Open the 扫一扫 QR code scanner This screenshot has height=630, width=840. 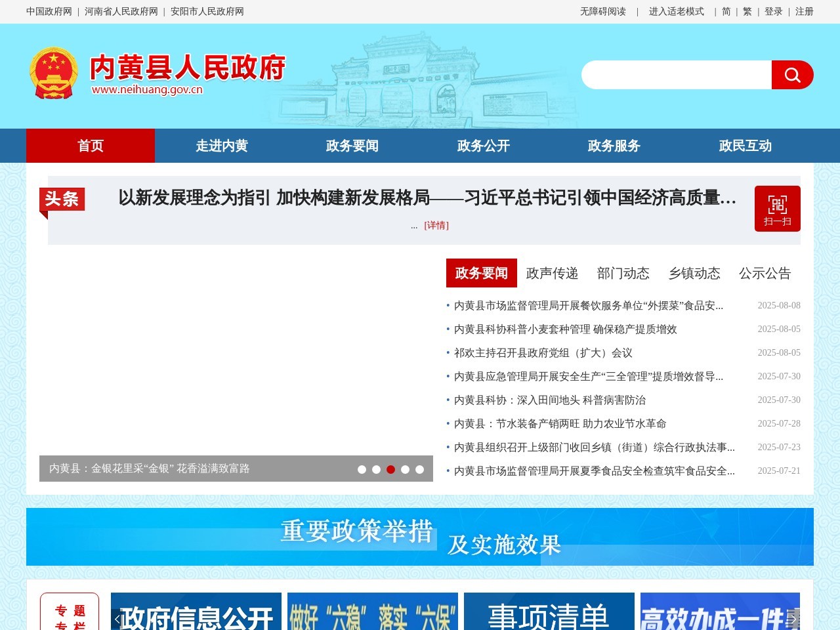pos(777,208)
